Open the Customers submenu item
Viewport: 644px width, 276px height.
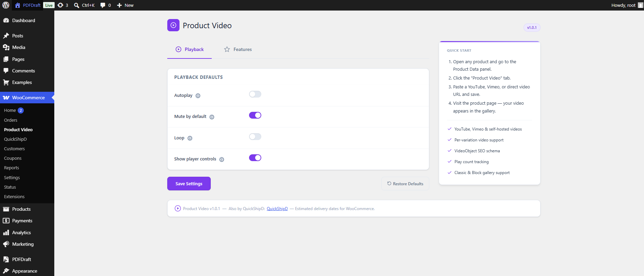[14, 149]
